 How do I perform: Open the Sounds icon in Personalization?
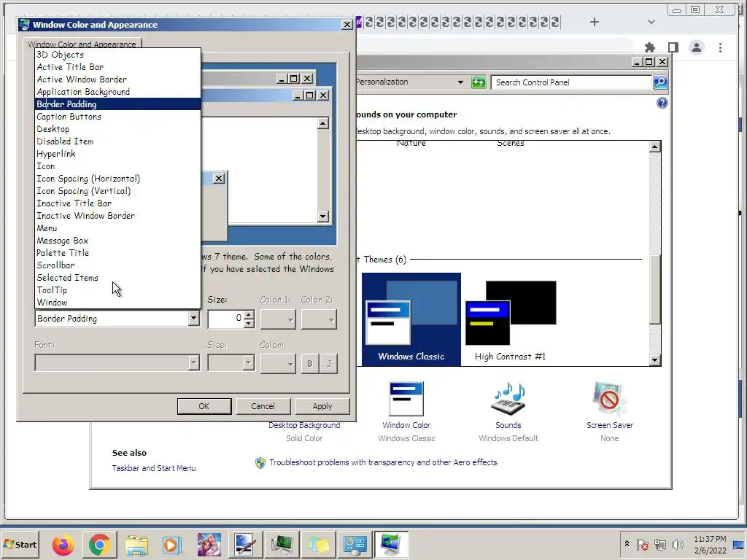click(508, 399)
